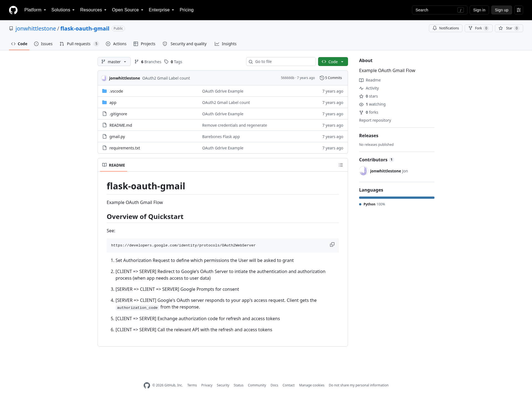Open the footer Privacy link
This screenshot has width=532, height=400.
pos(207,385)
